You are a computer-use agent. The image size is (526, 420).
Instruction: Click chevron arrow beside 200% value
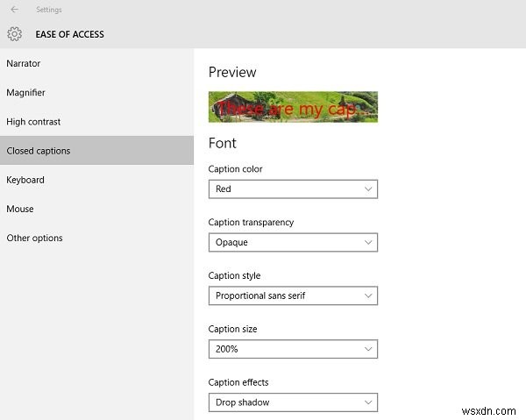pyautogui.click(x=367, y=349)
